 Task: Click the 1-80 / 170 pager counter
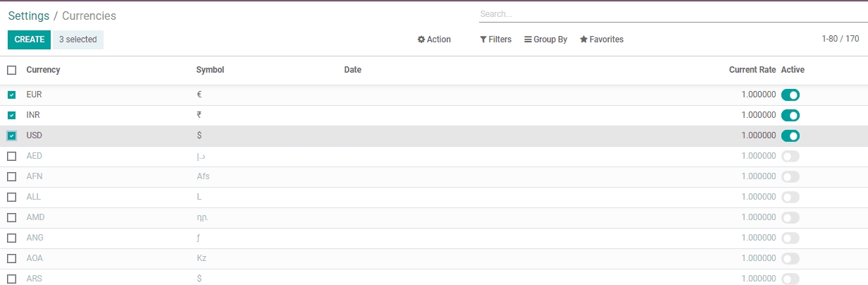pyautogui.click(x=840, y=39)
